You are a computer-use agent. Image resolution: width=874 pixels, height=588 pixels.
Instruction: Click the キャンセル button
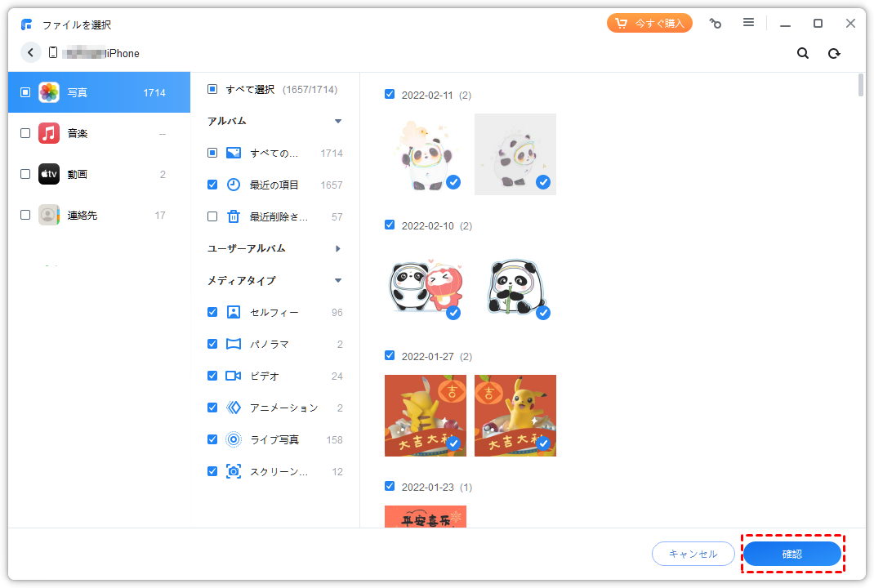click(693, 554)
